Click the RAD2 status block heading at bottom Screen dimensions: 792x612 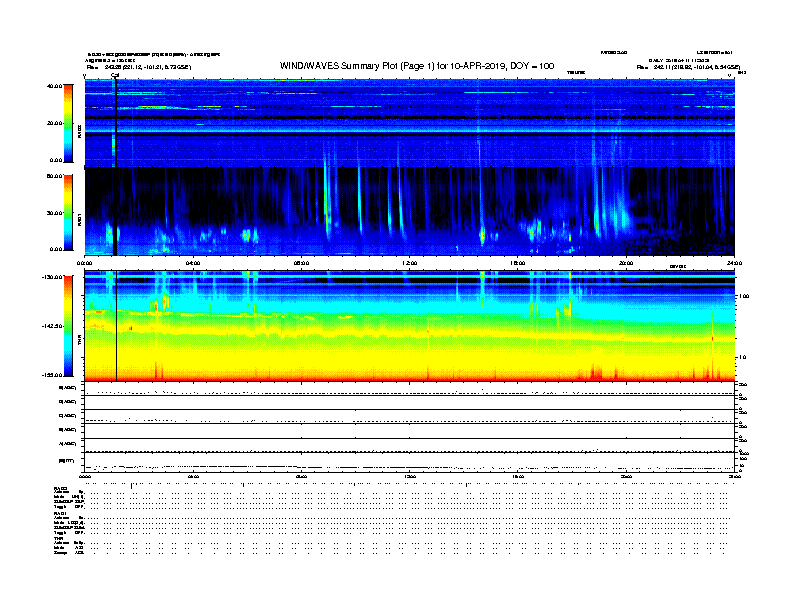click(x=61, y=489)
